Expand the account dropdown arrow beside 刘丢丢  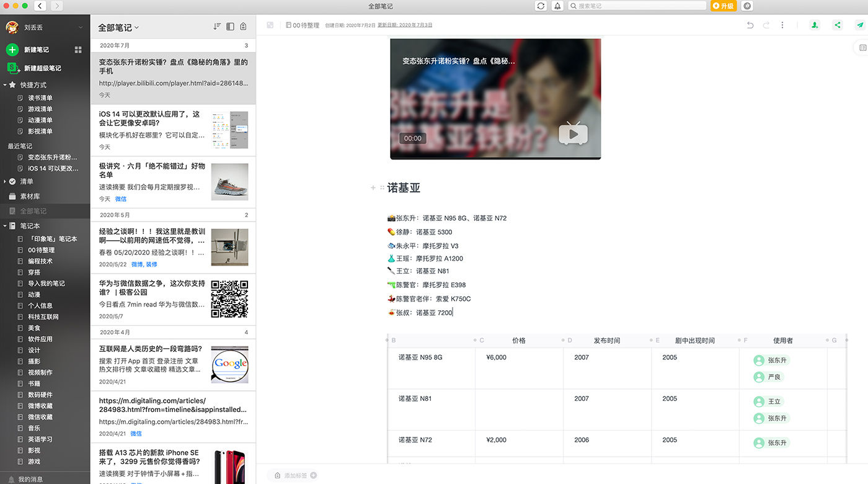coord(81,27)
